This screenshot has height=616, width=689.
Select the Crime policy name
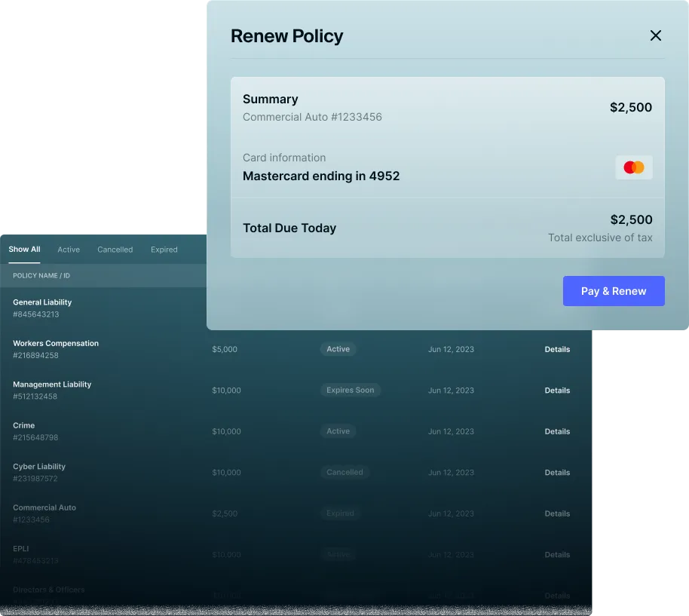coord(23,425)
